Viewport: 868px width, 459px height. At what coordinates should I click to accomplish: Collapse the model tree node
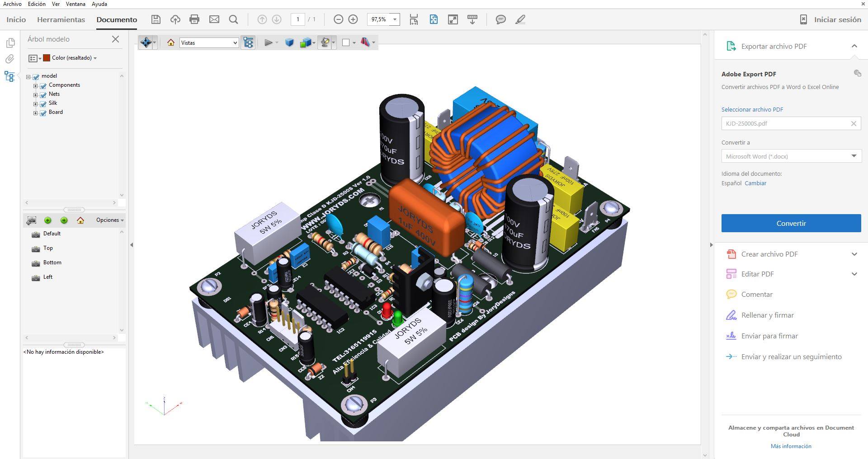click(28, 77)
